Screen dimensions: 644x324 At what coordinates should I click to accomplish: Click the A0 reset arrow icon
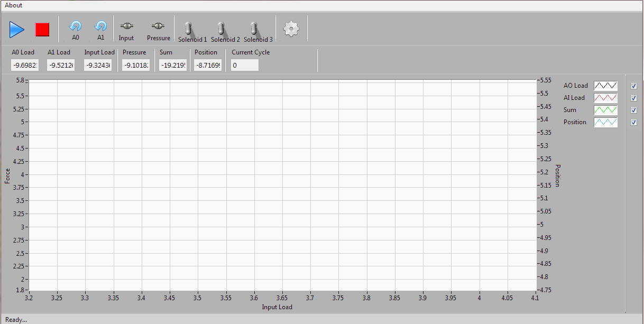75,26
